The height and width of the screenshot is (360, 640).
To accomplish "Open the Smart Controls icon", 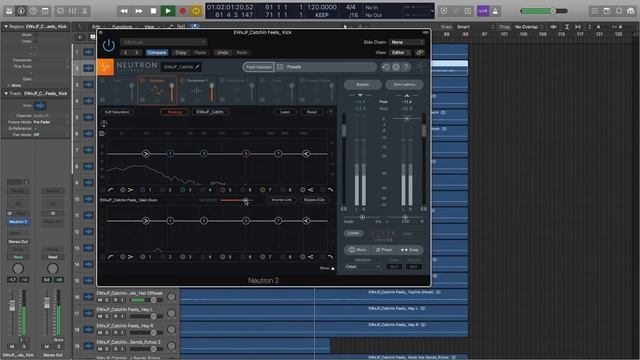I will coord(60,11).
